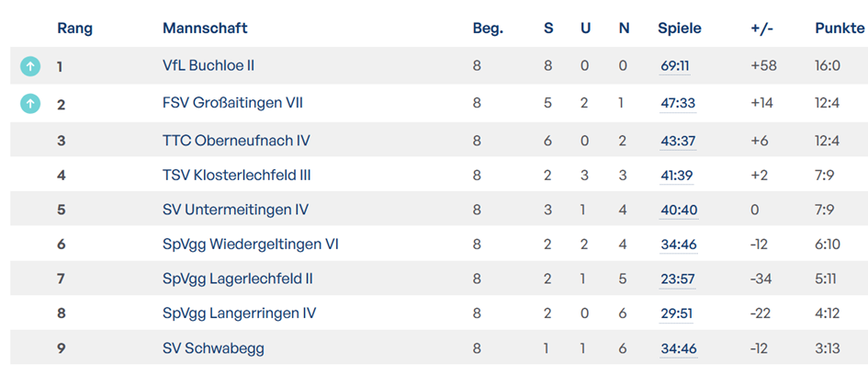Click the promotion arrow icon beside VfL Buchloe II
Screen dimensions: 868x376
(x=30, y=66)
